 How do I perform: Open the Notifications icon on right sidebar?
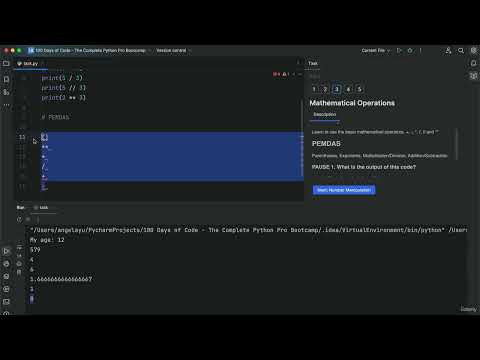point(474,63)
